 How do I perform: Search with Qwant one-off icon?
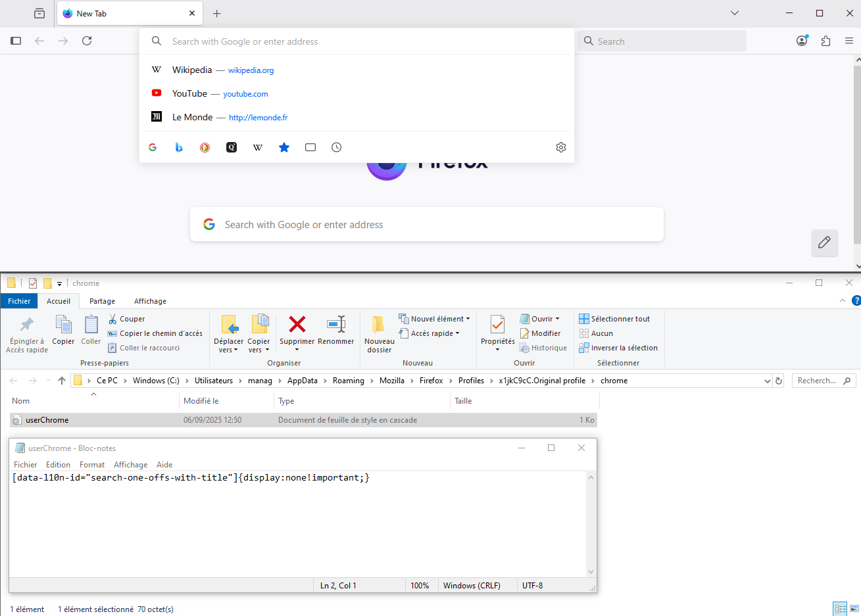coord(232,147)
